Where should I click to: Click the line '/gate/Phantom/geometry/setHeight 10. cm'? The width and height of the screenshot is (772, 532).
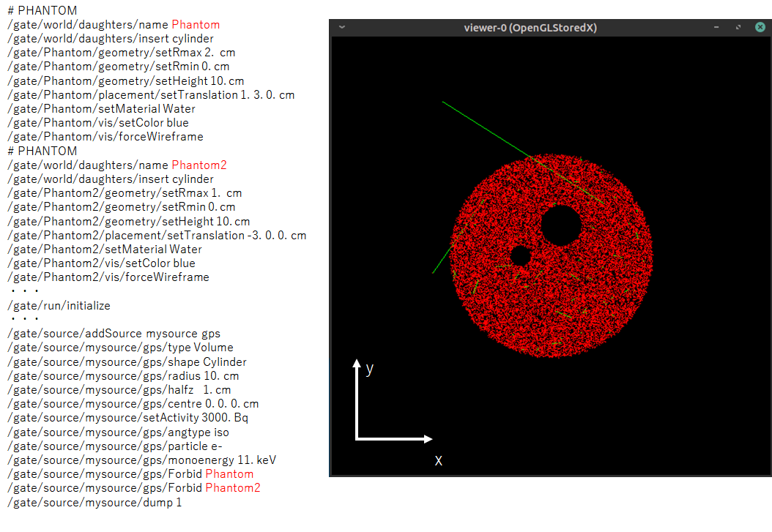[x=125, y=80]
